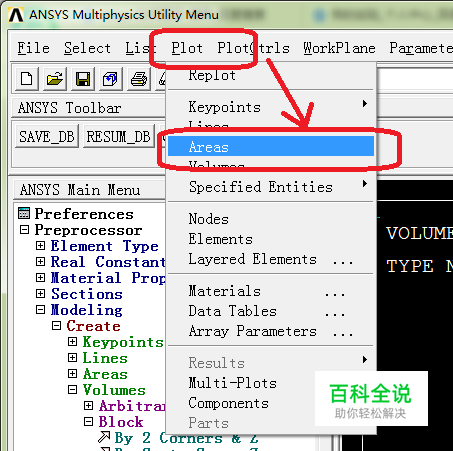This screenshot has width=453, height=451.
Task: Choose Layered Elements in Plot menu
Action: point(271,259)
